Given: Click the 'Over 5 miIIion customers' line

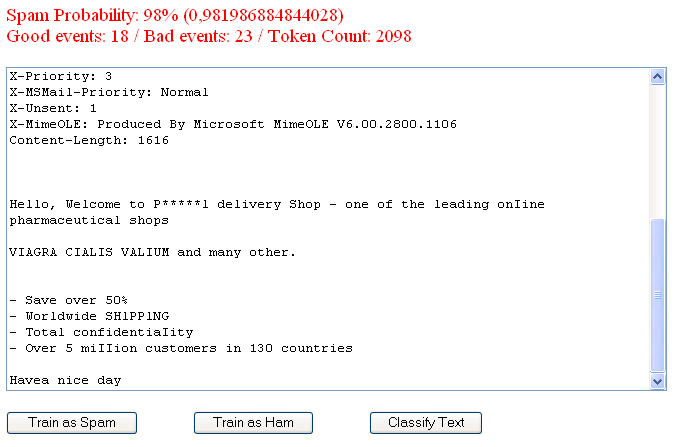Looking at the screenshot, I should 180,348.
